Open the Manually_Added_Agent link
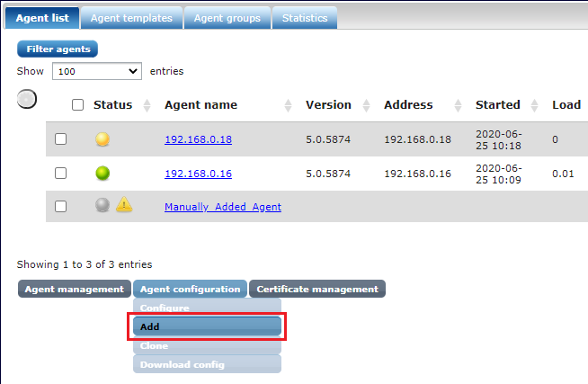 tap(222, 207)
